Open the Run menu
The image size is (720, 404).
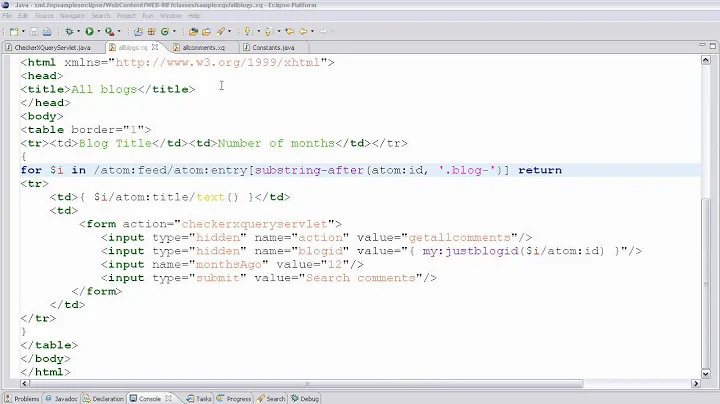point(148,16)
